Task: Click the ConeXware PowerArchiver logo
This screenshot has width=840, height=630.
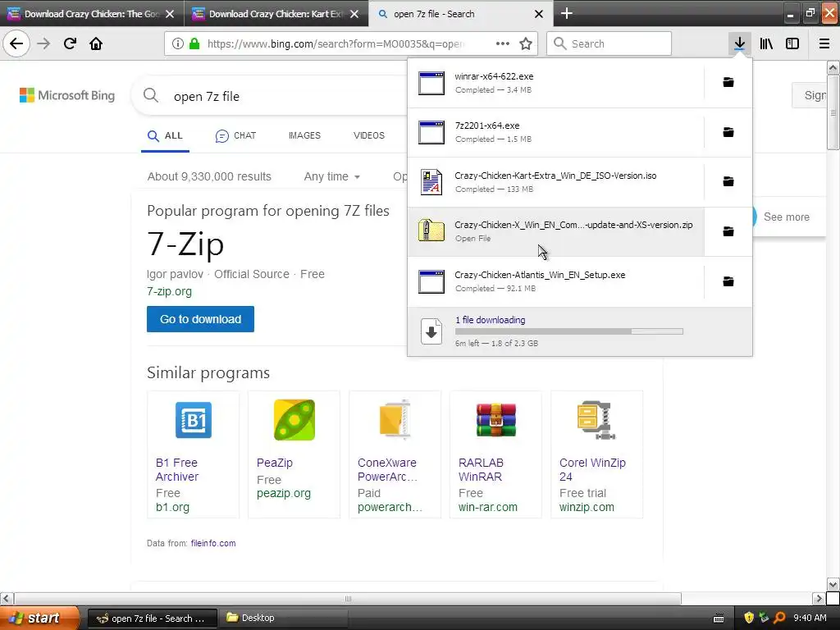Action: [x=395, y=419]
